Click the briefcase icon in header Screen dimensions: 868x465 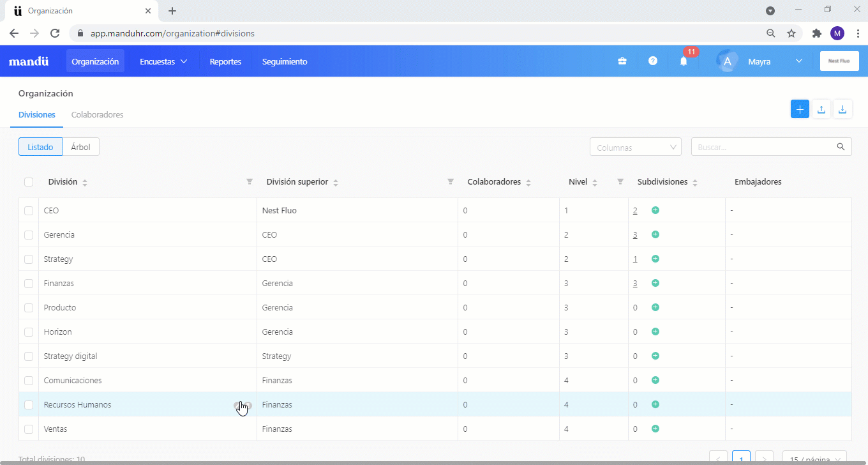[622, 61]
